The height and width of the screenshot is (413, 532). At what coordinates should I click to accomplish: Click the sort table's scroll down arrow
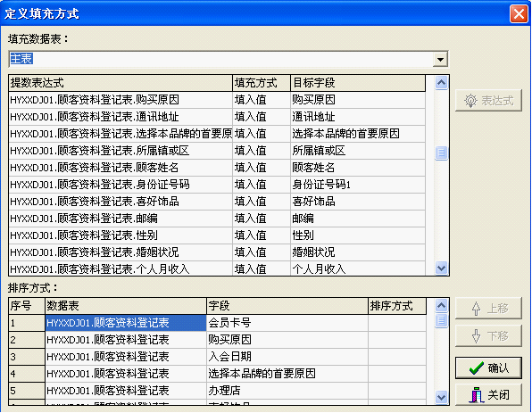point(441,397)
